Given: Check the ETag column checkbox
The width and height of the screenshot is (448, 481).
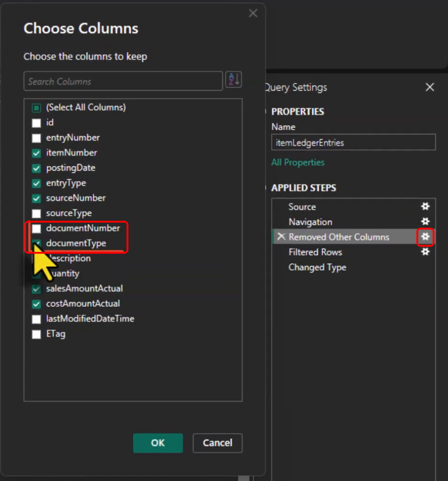Looking at the screenshot, I should click(x=36, y=334).
